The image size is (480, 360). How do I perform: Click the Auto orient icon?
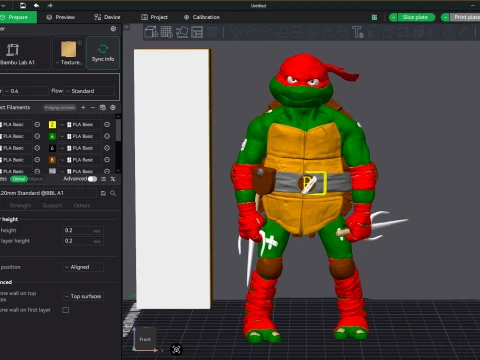(182, 32)
